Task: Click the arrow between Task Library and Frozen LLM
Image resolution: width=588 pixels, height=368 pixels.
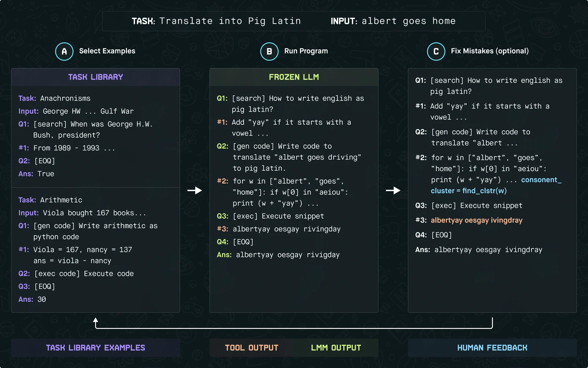Action: [x=195, y=190]
